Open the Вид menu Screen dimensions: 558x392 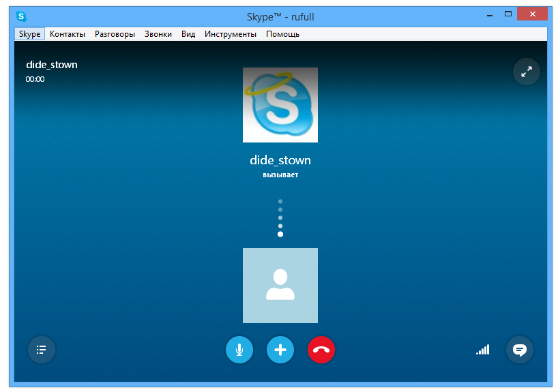click(x=188, y=34)
